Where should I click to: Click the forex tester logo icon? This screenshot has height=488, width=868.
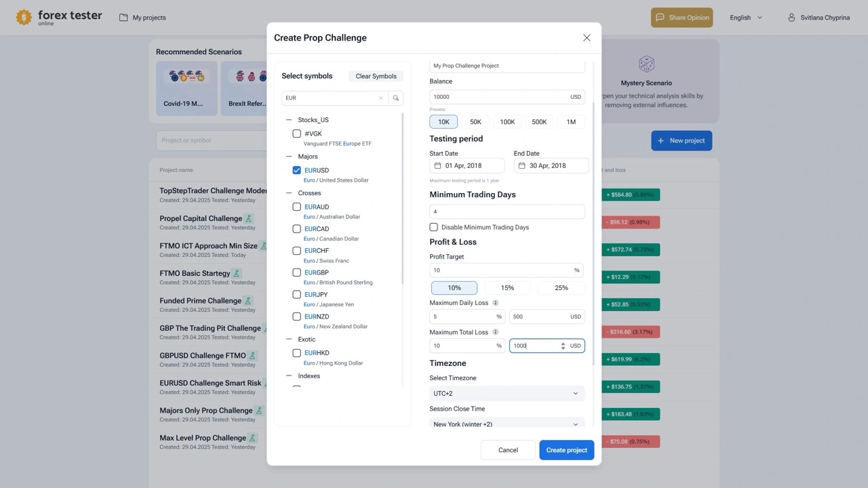(24, 18)
